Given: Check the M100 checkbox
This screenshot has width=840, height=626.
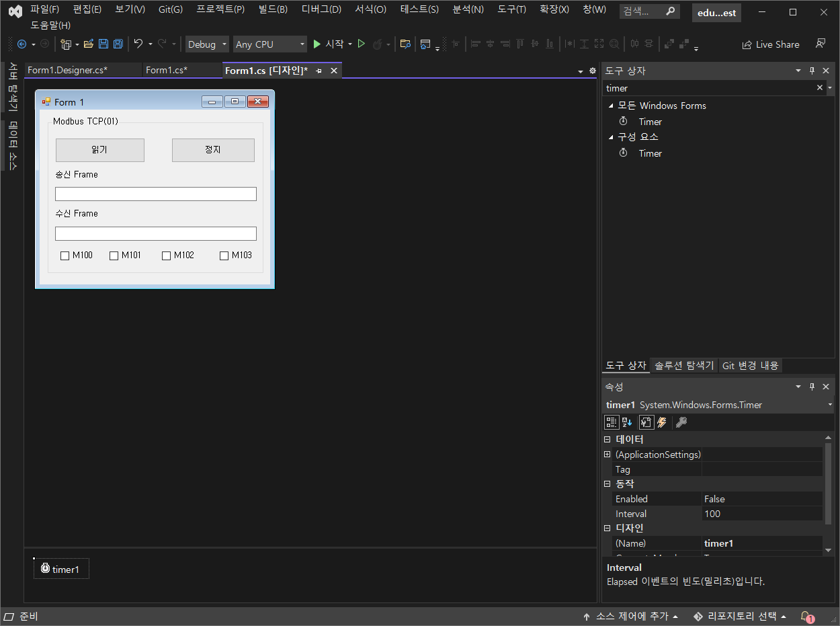Looking at the screenshot, I should tap(65, 256).
